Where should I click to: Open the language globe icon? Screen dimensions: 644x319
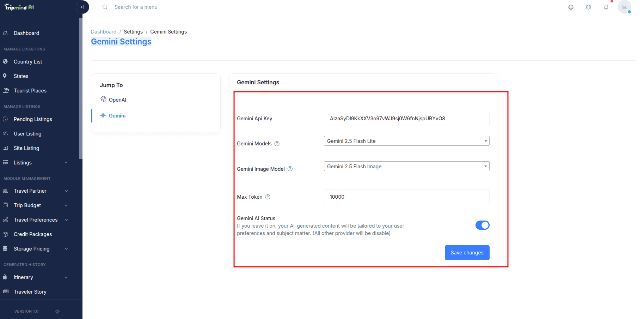coord(571,7)
